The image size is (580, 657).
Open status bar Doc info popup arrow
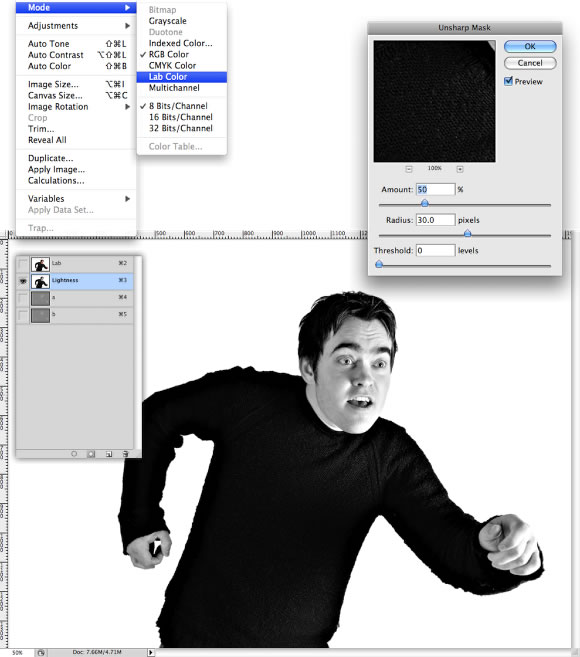point(151,652)
